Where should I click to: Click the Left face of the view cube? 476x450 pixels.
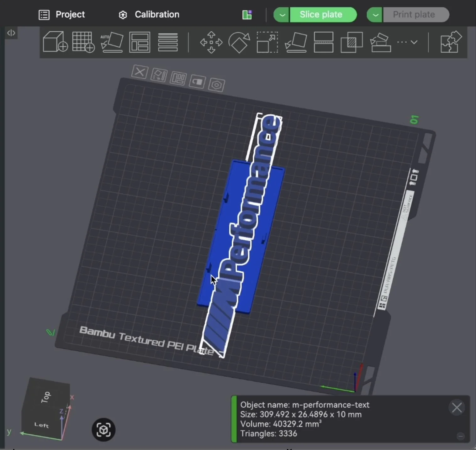point(41,425)
